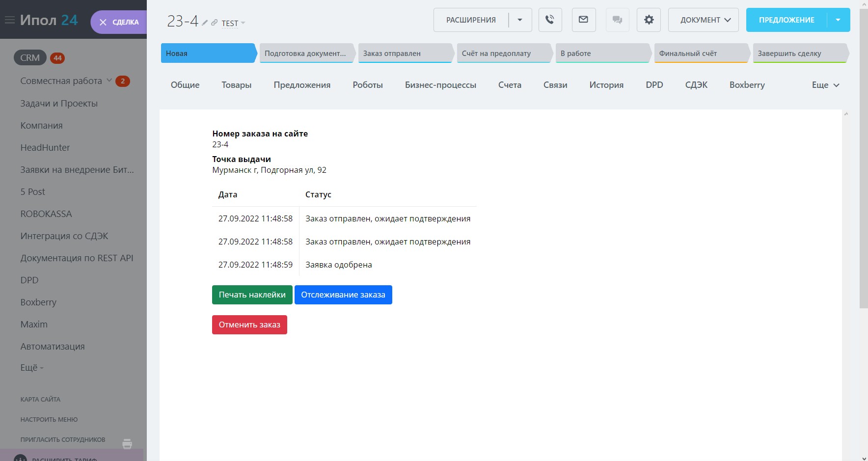Click the pencil icon to edit deal title
The width and height of the screenshot is (868, 461).
pyautogui.click(x=205, y=23)
